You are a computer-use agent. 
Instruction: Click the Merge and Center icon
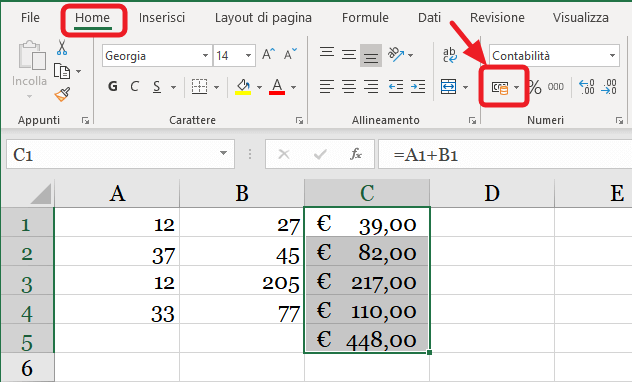pyautogui.click(x=449, y=87)
